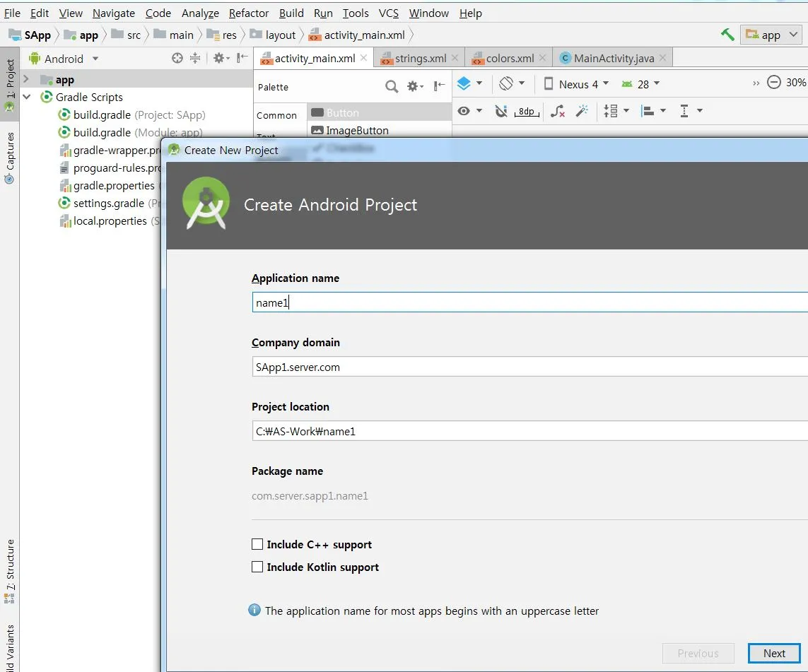Close the MainActivity.java tab
The width and height of the screenshot is (808, 672).
pos(662,58)
